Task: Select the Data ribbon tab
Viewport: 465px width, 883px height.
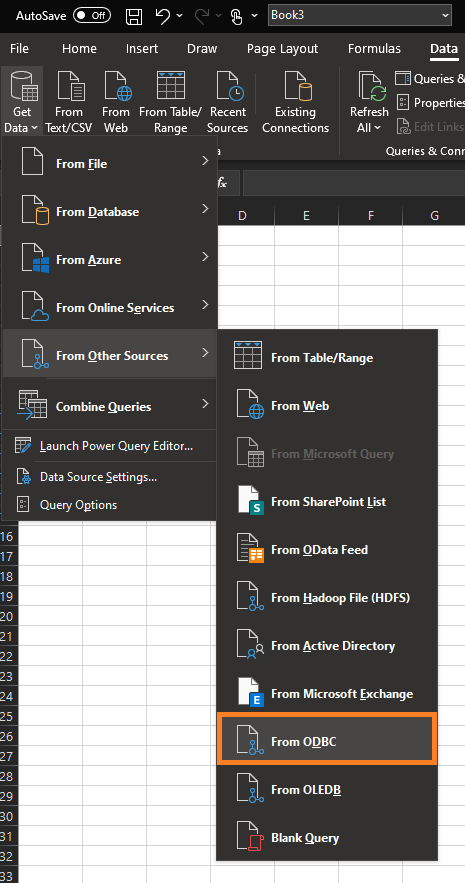Action: tap(444, 48)
